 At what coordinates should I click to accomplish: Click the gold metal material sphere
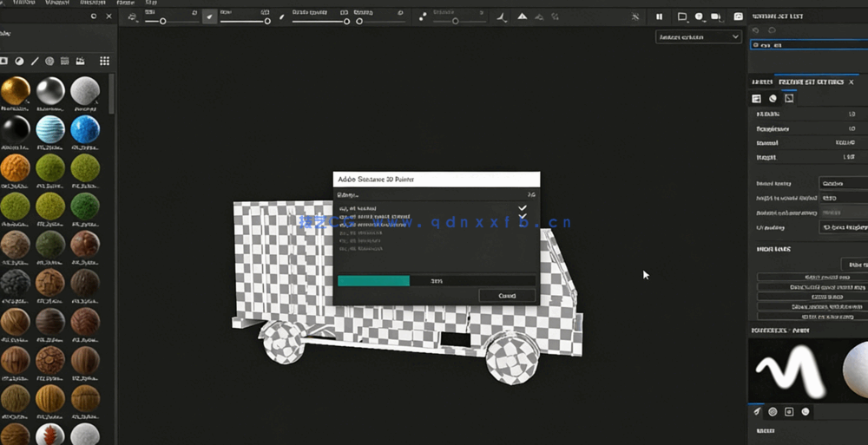coord(16,91)
